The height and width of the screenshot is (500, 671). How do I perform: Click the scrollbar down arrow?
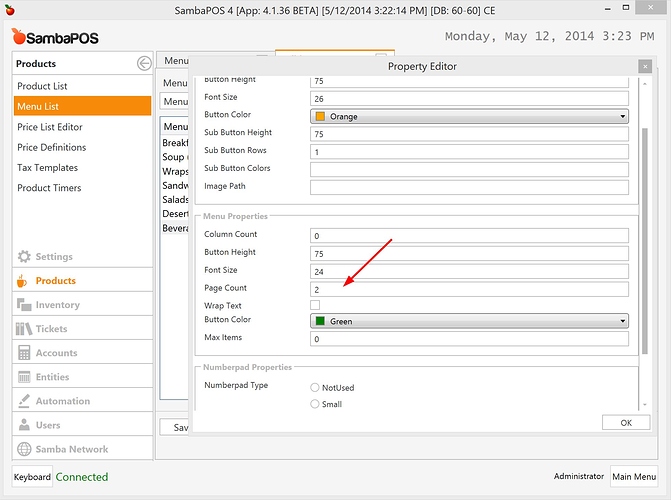pos(645,405)
